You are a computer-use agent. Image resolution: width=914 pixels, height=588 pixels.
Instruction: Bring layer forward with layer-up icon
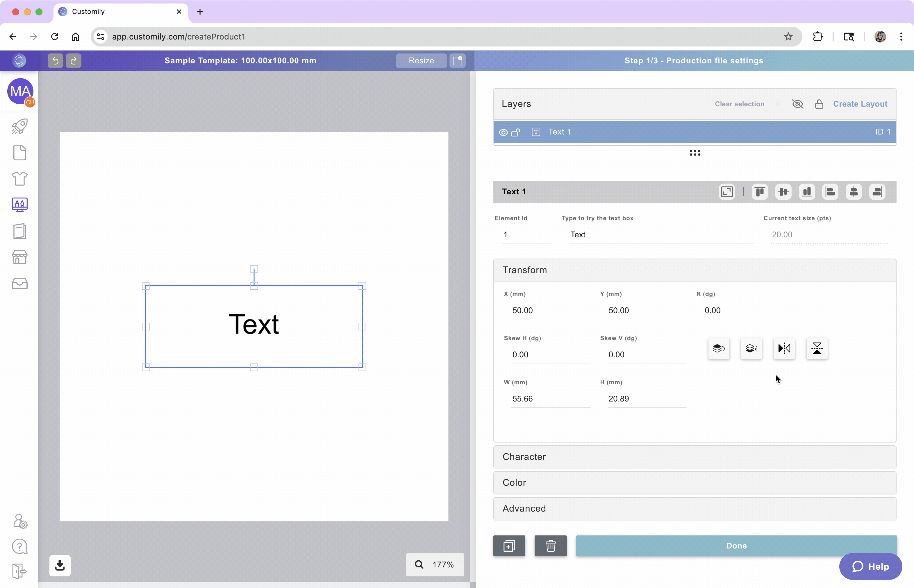coord(718,348)
